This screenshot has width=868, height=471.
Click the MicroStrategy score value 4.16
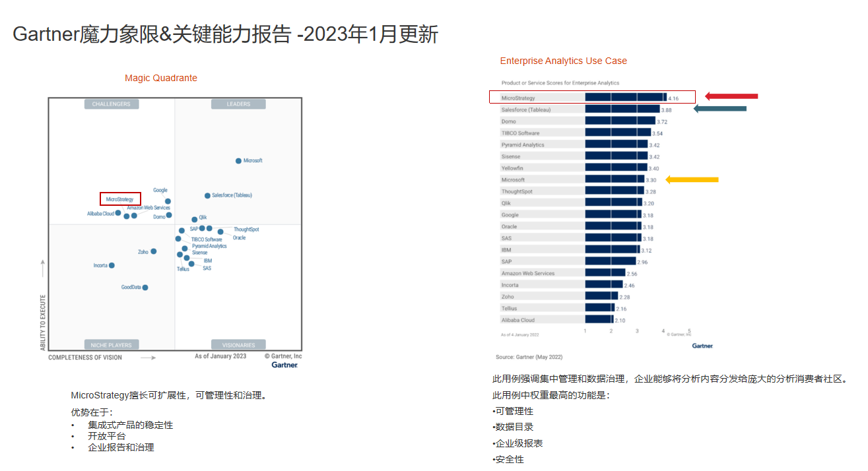click(x=674, y=98)
